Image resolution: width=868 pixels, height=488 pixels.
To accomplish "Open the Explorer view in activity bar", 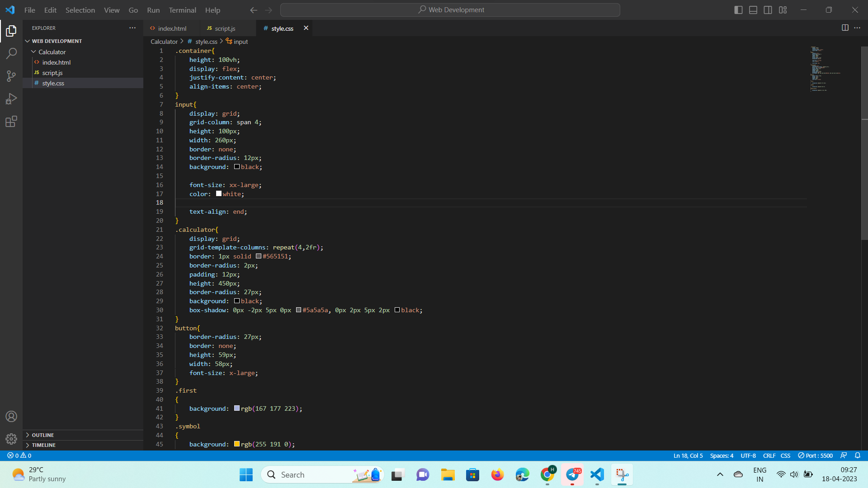I will [x=11, y=31].
